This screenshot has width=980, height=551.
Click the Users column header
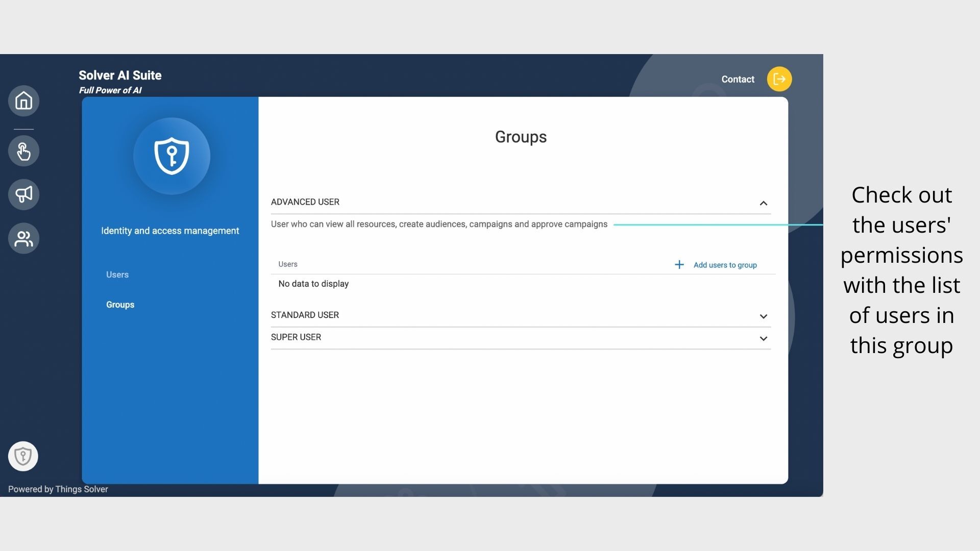(x=288, y=264)
